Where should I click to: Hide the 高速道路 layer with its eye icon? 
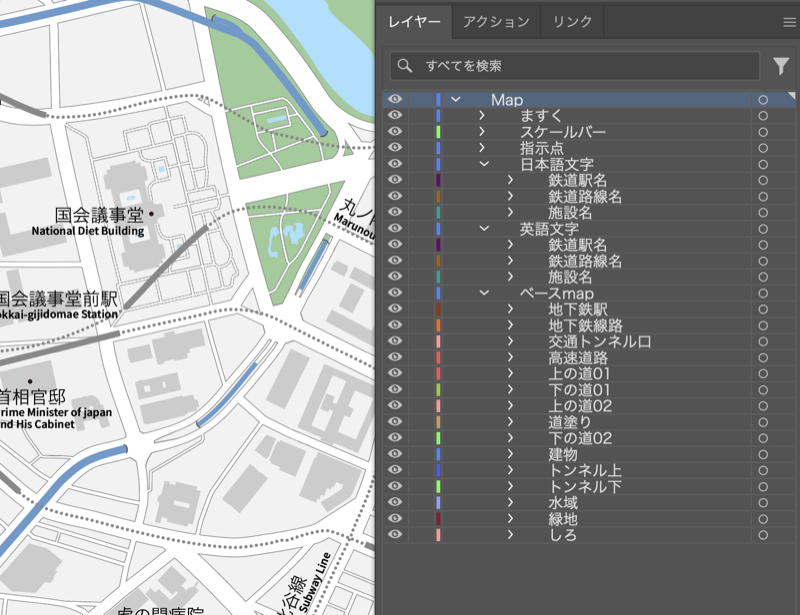coord(394,357)
